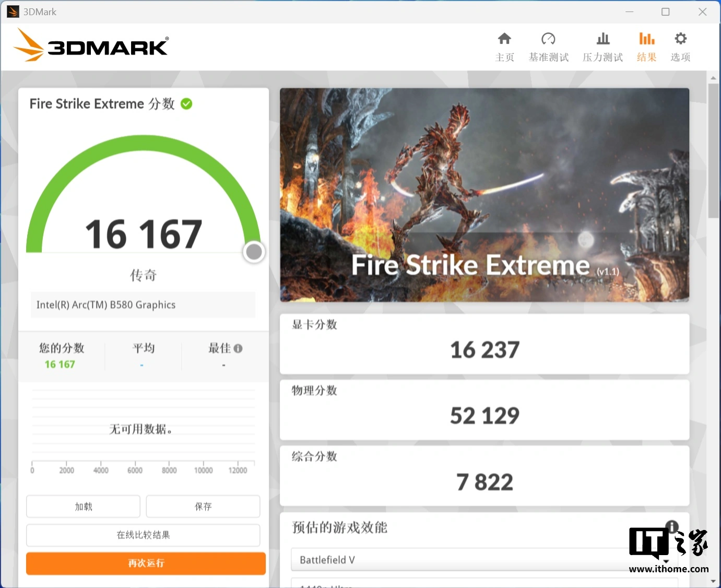Open 基准测试 benchmarks gauge icon
Viewport: 721px width, 588px height.
pos(548,38)
